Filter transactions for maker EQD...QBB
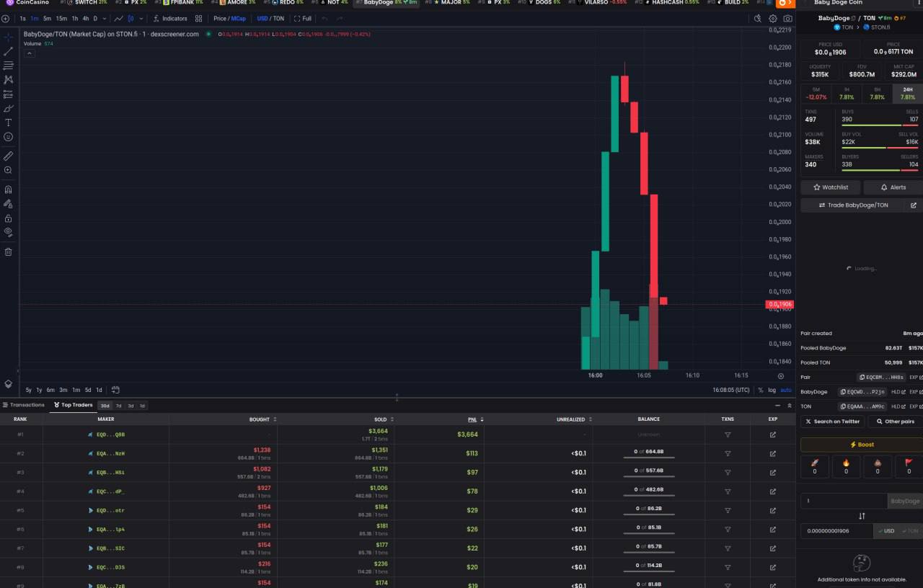 click(x=728, y=435)
